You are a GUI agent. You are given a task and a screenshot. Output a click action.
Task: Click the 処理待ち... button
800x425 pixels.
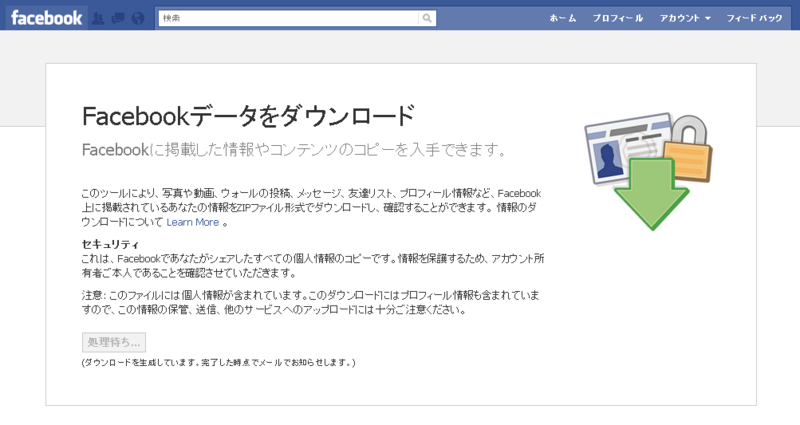click(114, 342)
